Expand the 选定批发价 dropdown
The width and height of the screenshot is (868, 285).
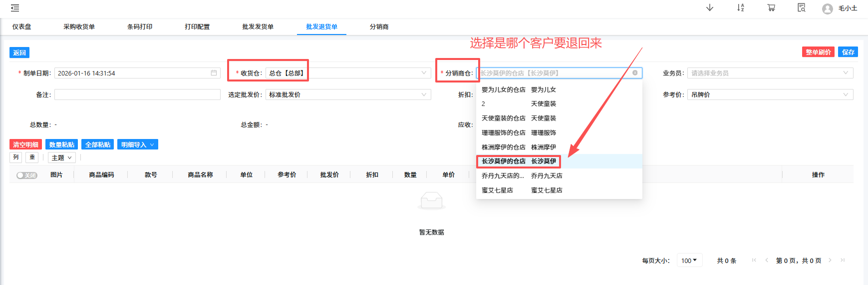(x=348, y=94)
